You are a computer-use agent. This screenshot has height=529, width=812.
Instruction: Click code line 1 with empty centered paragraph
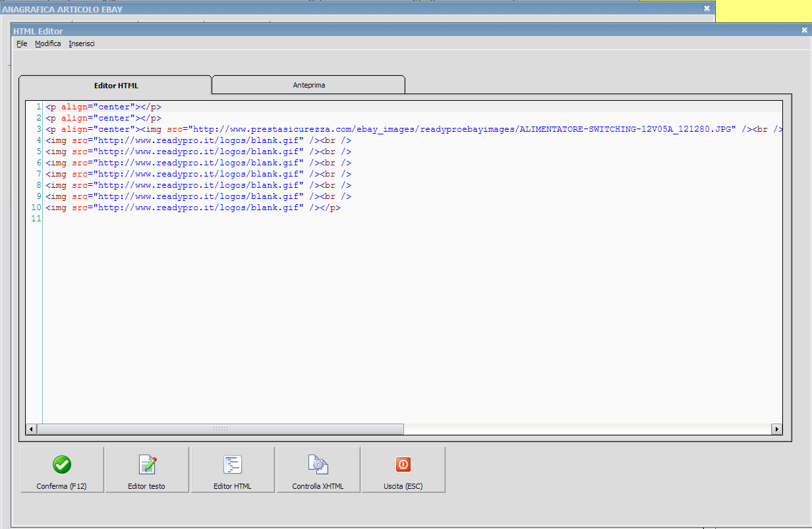(103, 107)
